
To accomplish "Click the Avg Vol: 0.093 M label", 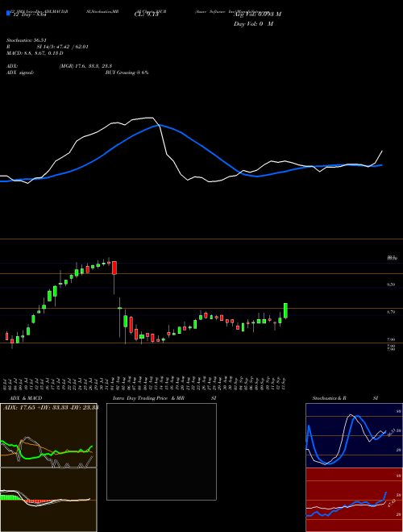I will pyautogui.click(x=257, y=15).
